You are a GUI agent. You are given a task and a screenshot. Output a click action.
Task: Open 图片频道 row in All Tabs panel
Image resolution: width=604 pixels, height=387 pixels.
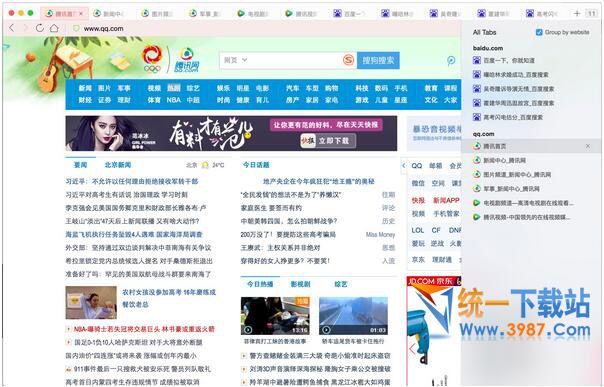(532, 174)
